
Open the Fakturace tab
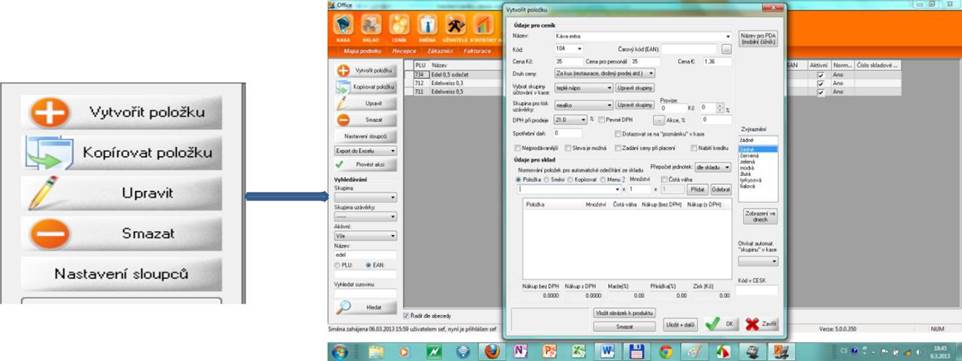477,51
